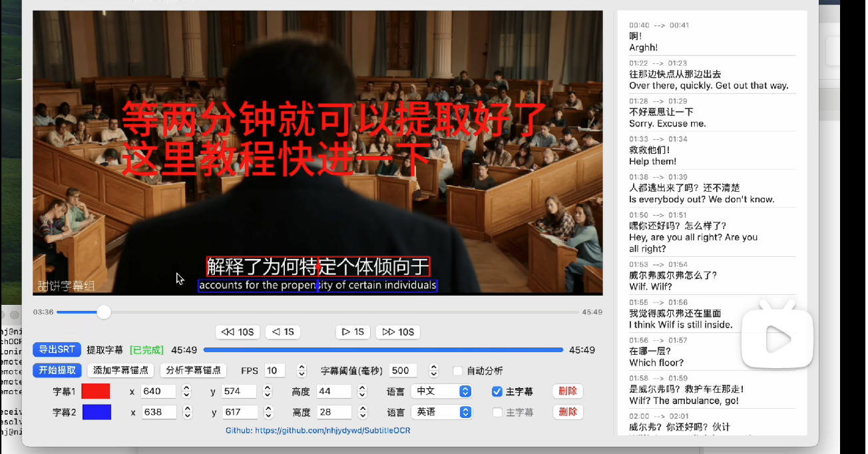This screenshot has height=454, width=868.
Task: Click the 字幕1 高度 stepper arrows
Action: click(x=363, y=391)
